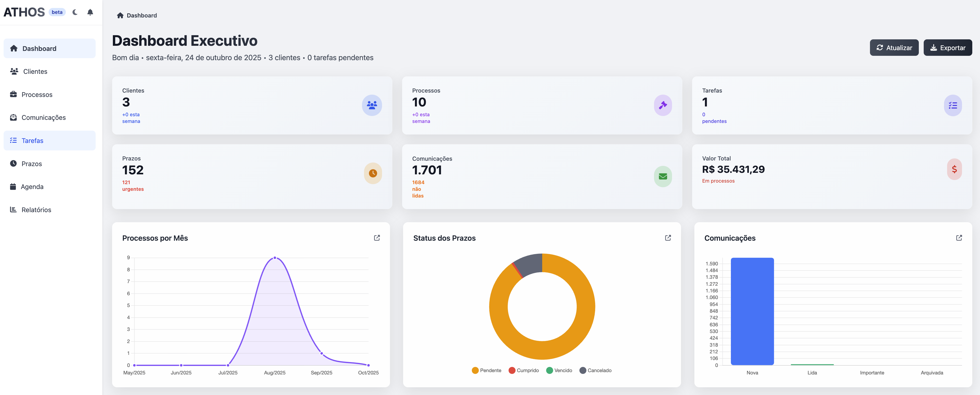
Task: Open the 121 urgentes prazos link
Action: pos(133,186)
